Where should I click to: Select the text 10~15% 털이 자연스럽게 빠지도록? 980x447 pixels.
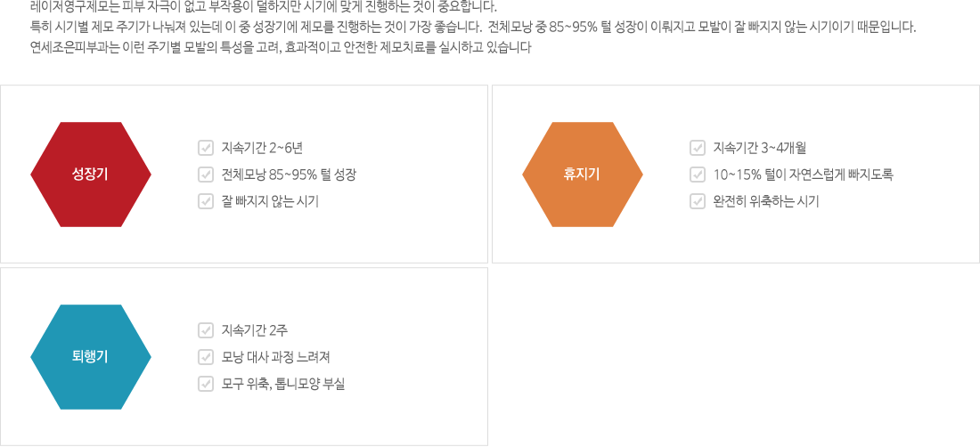point(803,175)
